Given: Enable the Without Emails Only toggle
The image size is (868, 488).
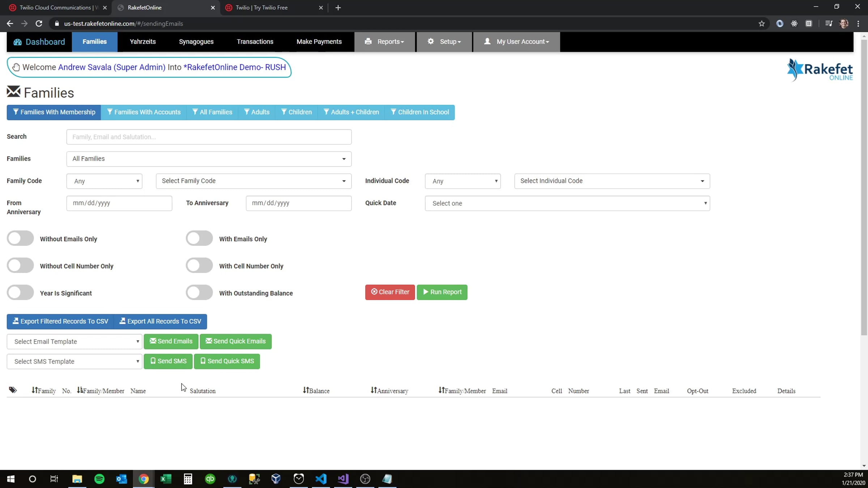Looking at the screenshot, I should [20, 239].
